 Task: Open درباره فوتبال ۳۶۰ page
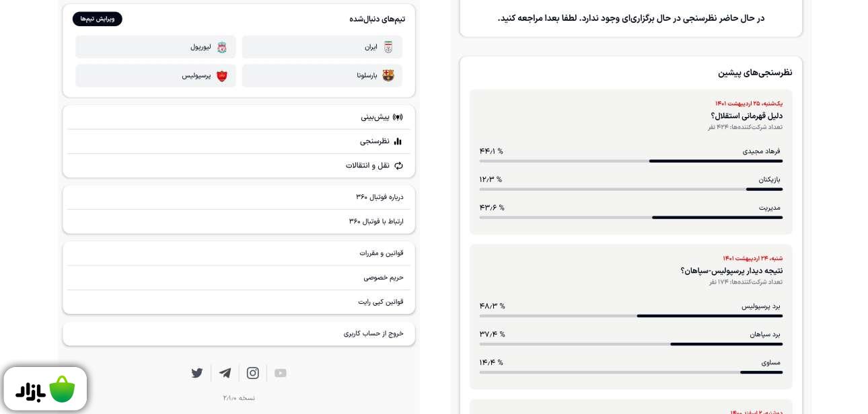(x=379, y=197)
